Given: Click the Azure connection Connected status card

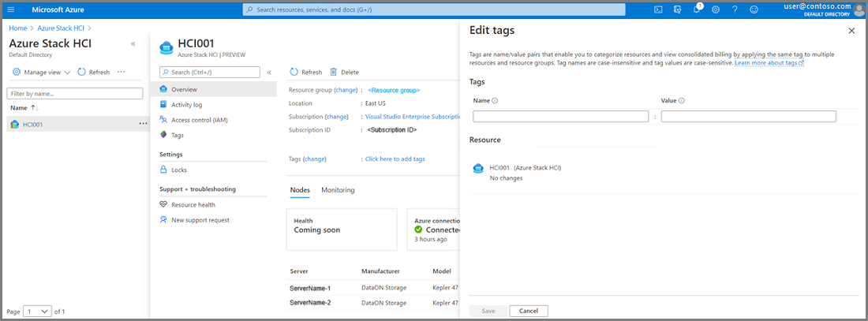Looking at the screenshot, I should tap(433, 230).
